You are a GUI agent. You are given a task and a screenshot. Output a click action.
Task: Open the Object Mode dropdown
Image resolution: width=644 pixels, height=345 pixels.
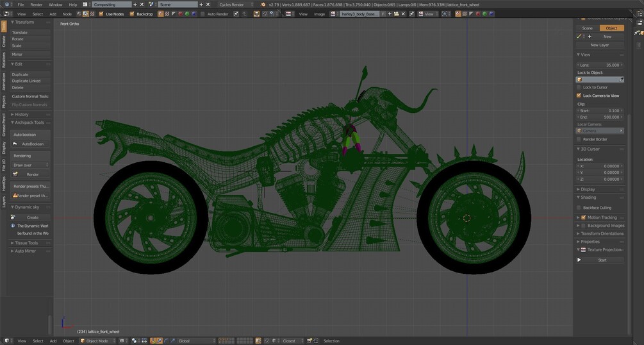click(98, 341)
